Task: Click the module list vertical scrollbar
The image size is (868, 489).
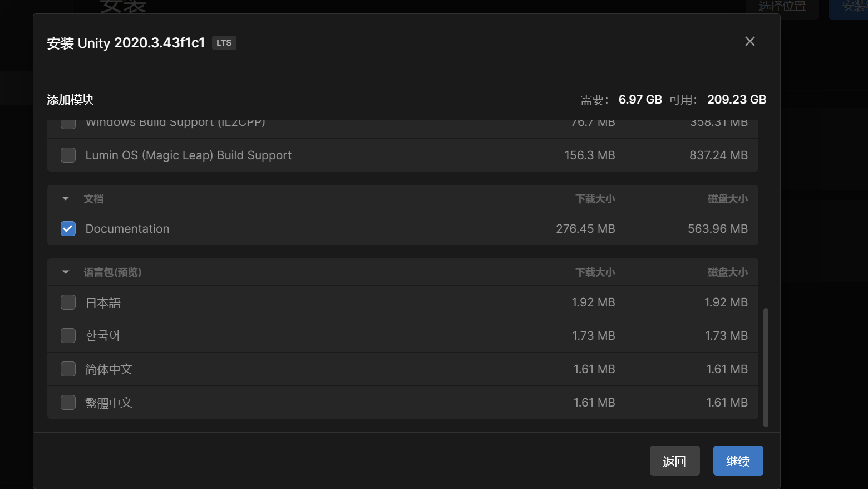Action: 766,368
